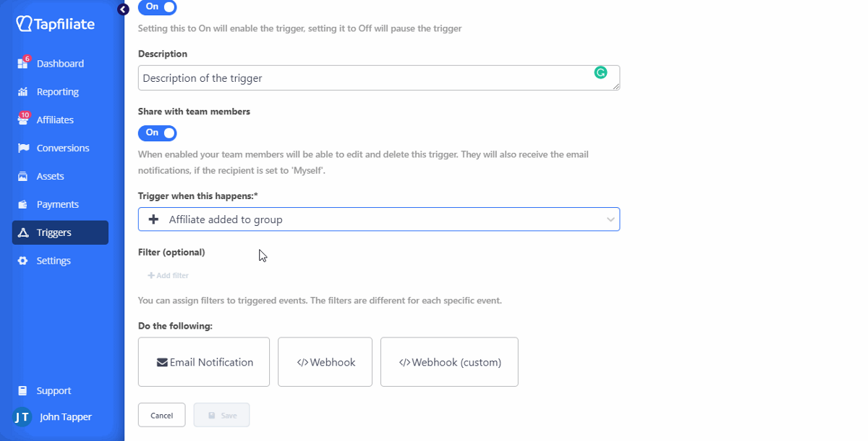Click the Dashboard icon in sidebar

(x=22, y=64)
